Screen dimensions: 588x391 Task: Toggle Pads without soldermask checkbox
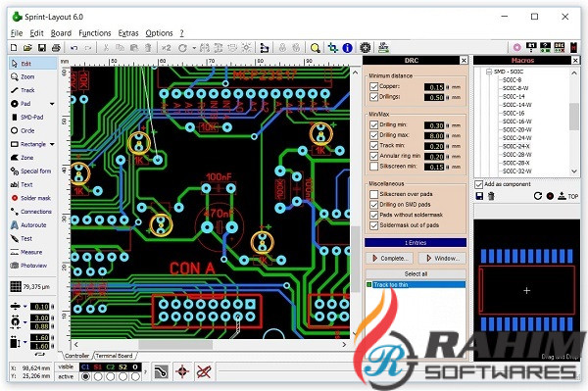point(373,215)
